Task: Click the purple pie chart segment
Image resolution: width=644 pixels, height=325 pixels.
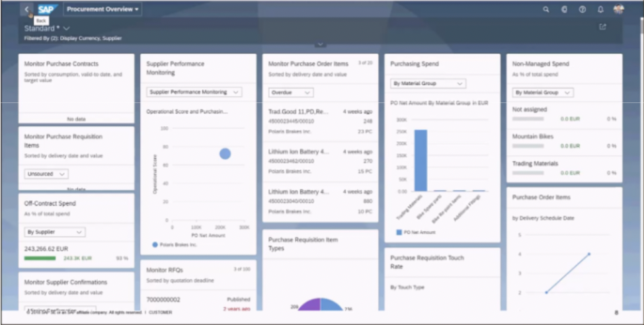Action: click(x=310, y=305)
